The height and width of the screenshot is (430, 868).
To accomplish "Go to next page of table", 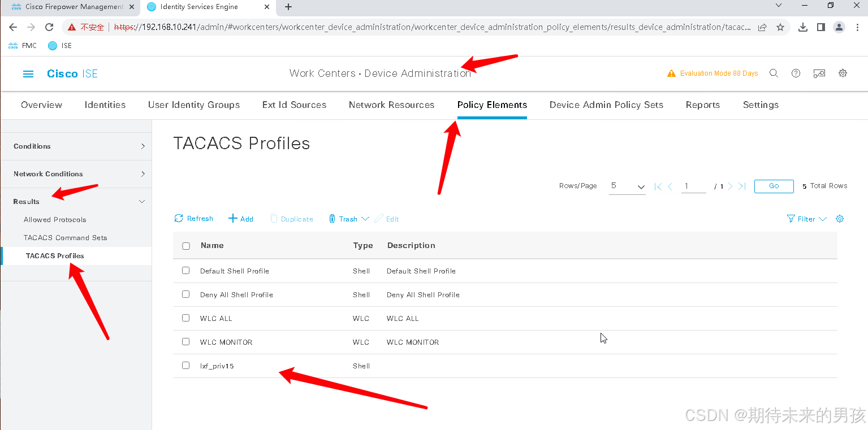I will 731,186.
